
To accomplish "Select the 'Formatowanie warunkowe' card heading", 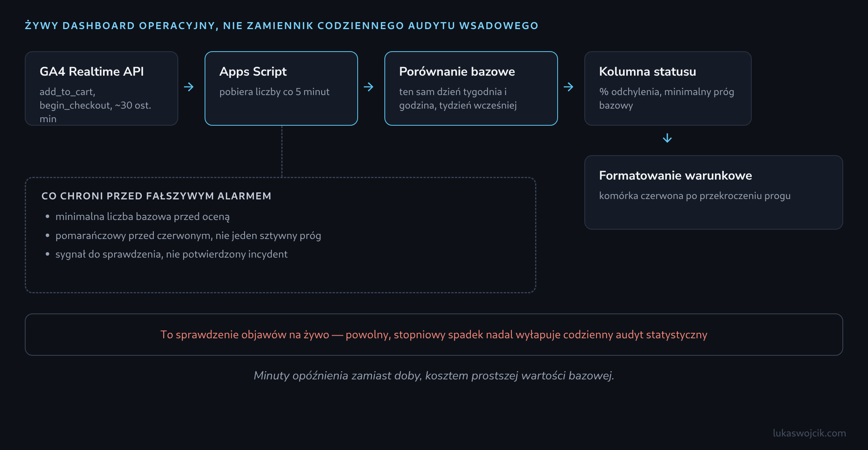I will (x=675, y=176).
